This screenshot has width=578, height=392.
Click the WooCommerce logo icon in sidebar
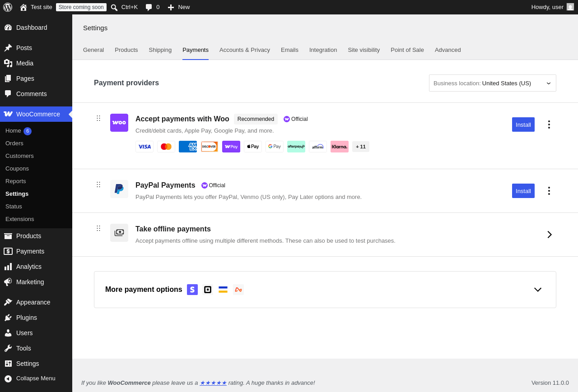click(x=8, y=114)
